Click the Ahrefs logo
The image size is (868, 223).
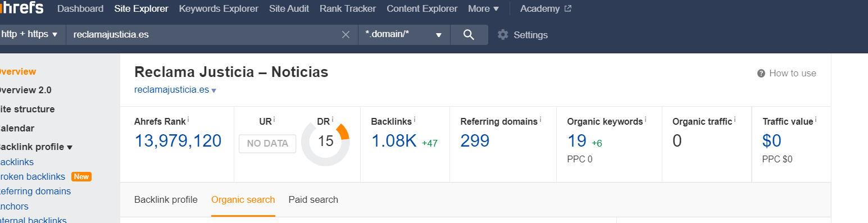pos(21,8)
